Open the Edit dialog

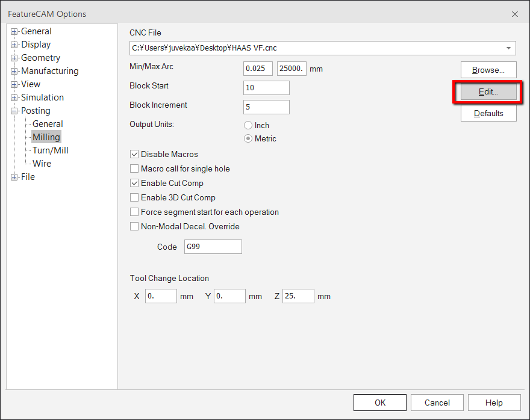tap(488, 91)
